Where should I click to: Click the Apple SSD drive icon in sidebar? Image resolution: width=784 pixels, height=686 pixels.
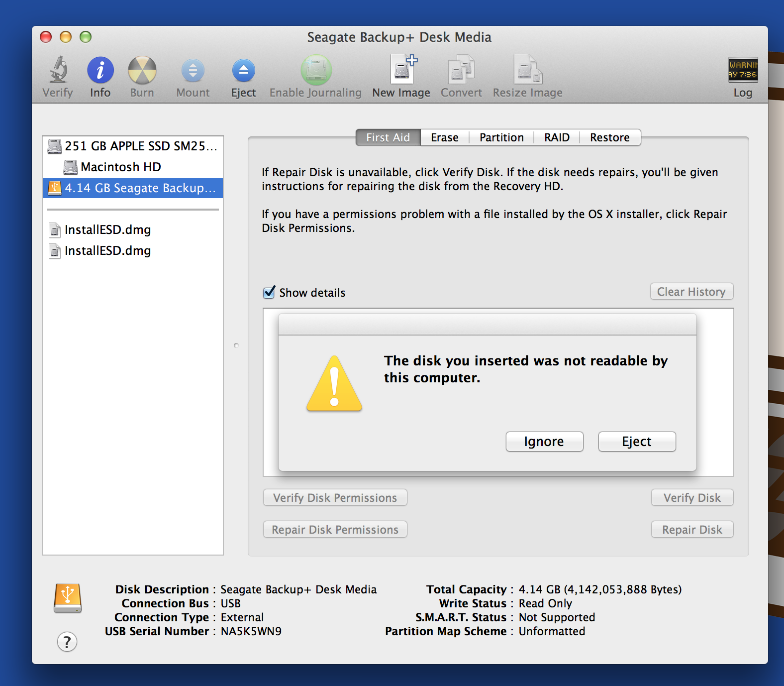pos(54,146)
